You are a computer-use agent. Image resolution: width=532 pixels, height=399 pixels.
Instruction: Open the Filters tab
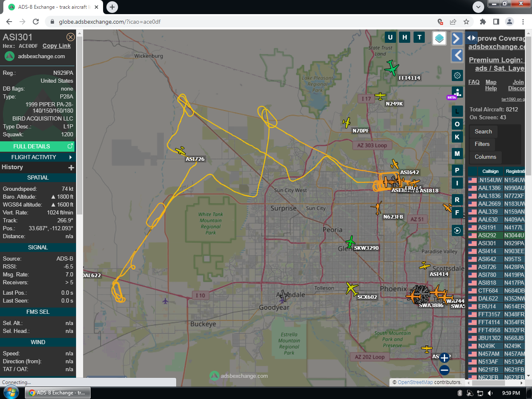482,144
